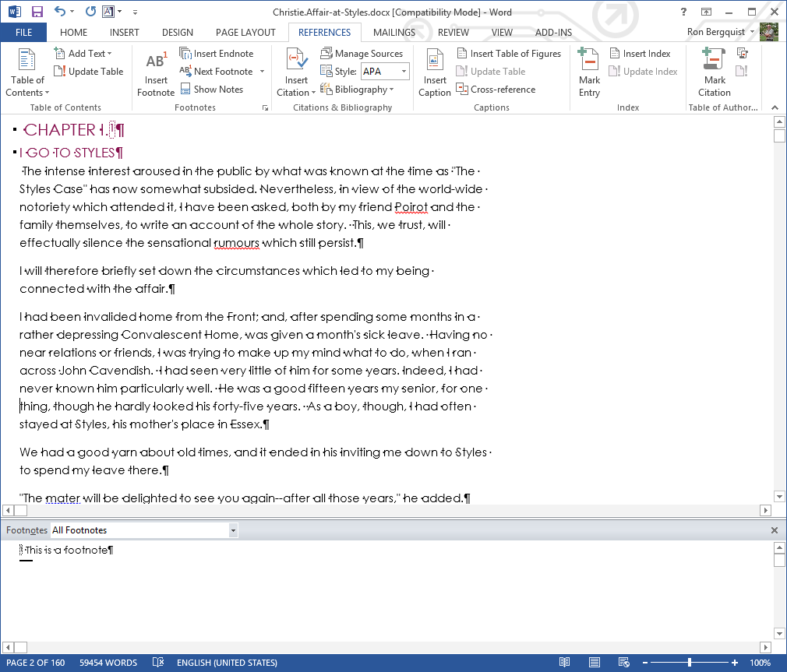This screenshot has height=672, width=787.
Task: Switch to Read Mode view in status bar
Action: click(565, 663)
